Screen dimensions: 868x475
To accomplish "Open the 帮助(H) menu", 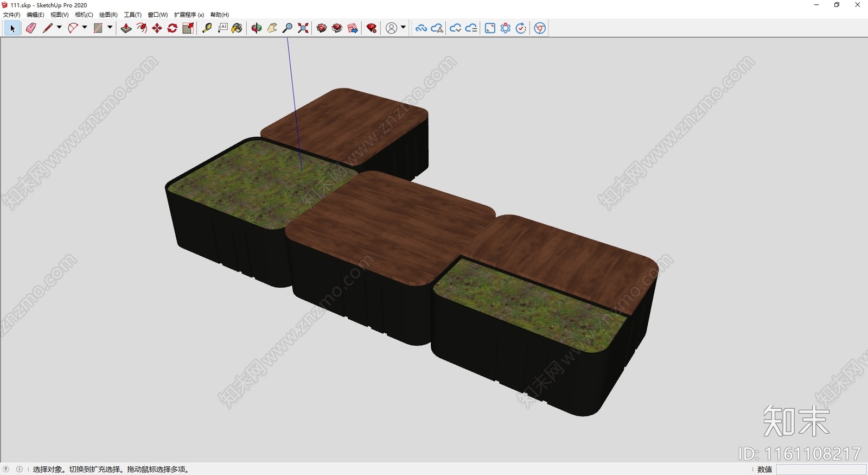I will 220,15.
